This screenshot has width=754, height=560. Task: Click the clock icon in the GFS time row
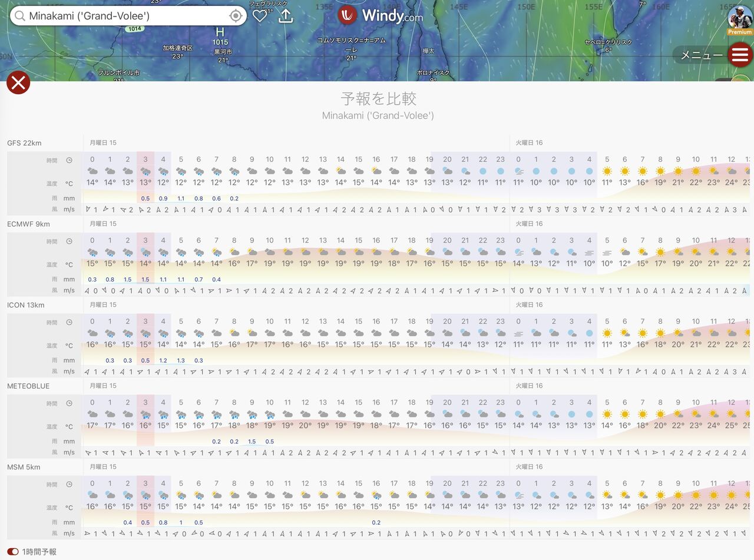pos(70,160)
